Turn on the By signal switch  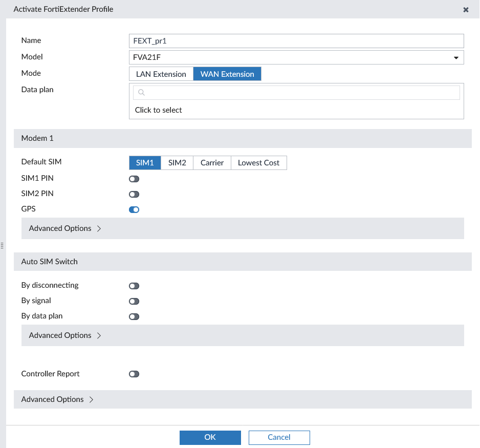134,301
